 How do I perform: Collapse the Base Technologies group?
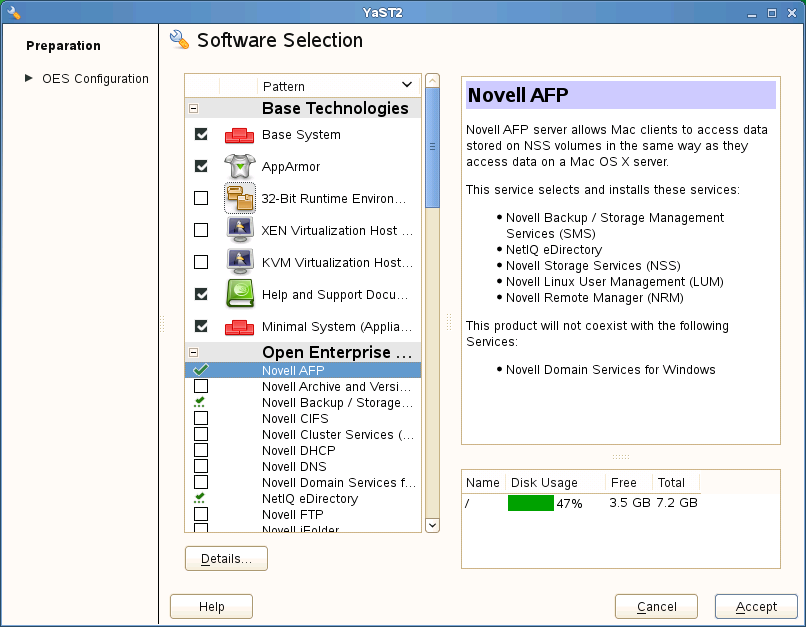coord(193,109)
